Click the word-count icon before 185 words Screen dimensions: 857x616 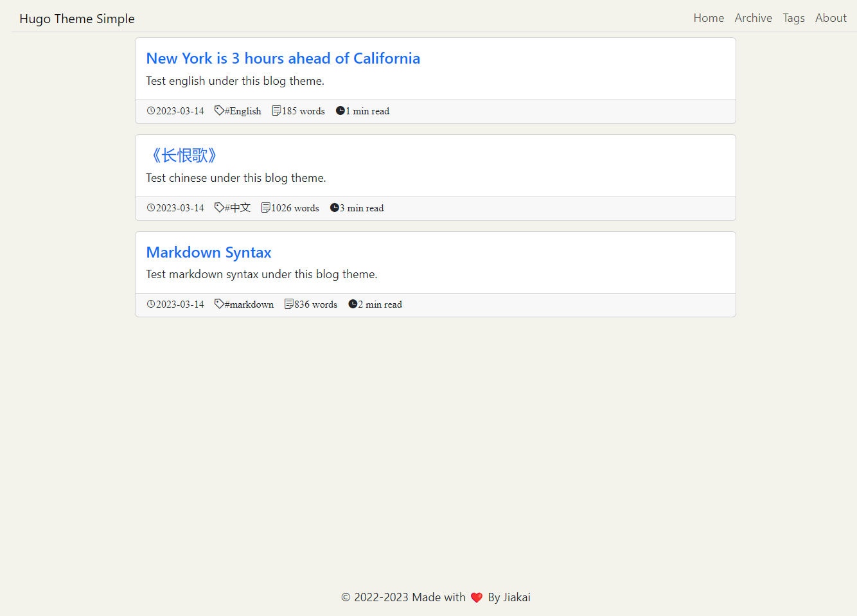[276, 110]
